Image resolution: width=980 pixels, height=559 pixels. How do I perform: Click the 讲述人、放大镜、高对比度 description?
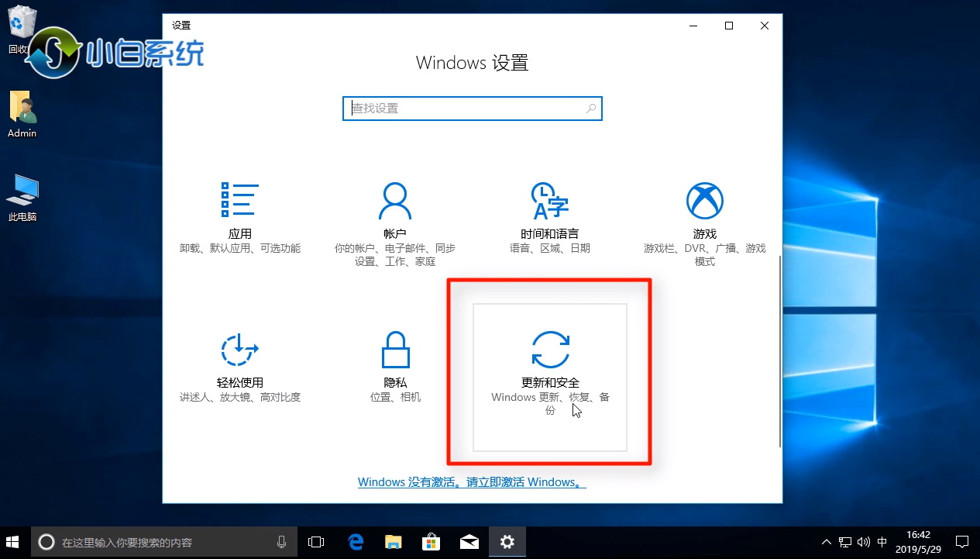(240, 397)
